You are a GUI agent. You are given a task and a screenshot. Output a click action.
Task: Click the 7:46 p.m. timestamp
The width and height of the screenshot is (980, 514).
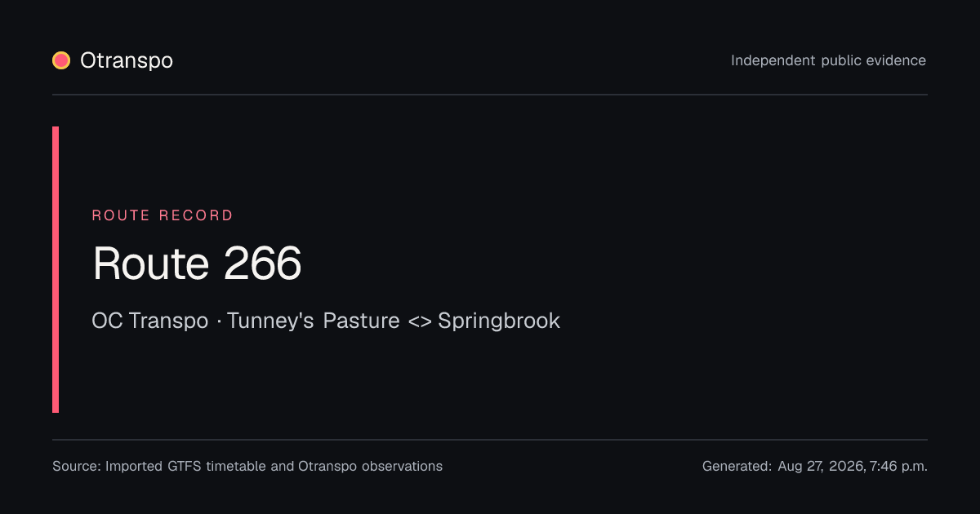[898, 467]
